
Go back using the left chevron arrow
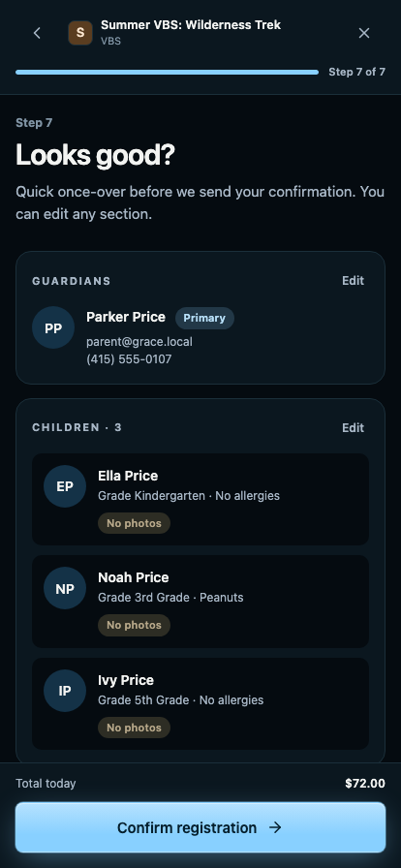(x=37, y=33)
